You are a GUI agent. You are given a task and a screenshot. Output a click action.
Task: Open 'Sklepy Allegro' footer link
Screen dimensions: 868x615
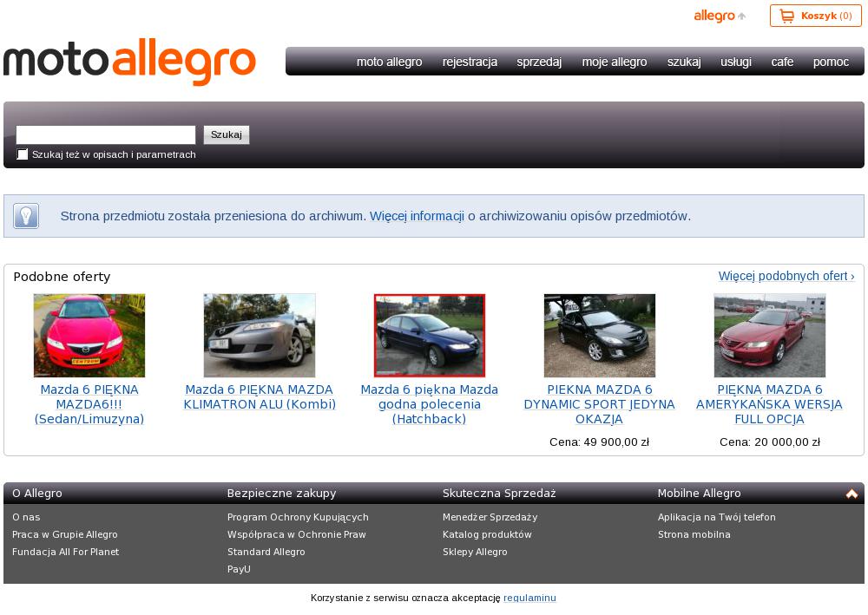(x=475, y=552)
